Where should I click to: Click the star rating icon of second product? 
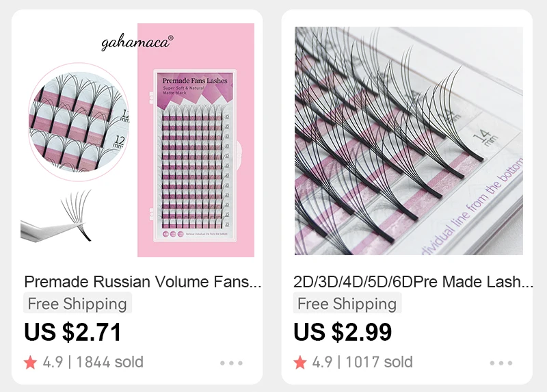(x=300, y=363)
